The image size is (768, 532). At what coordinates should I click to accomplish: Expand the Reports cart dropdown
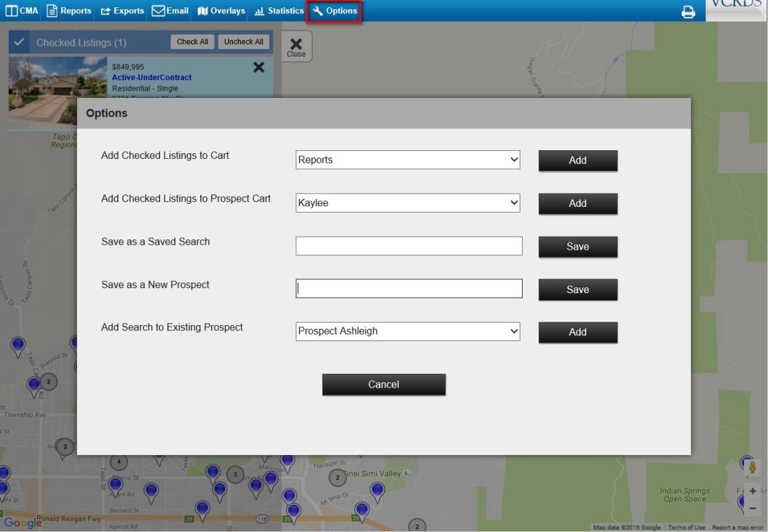[x=407, y=160]
